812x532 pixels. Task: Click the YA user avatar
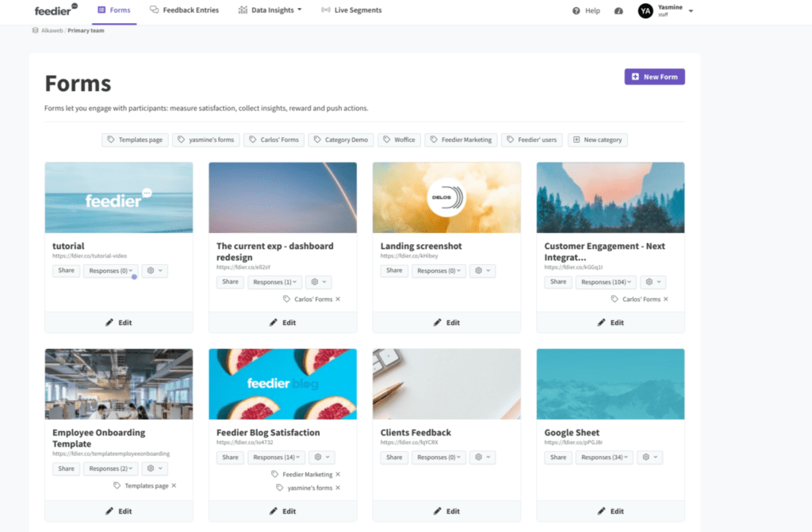[x=645, y=11]
